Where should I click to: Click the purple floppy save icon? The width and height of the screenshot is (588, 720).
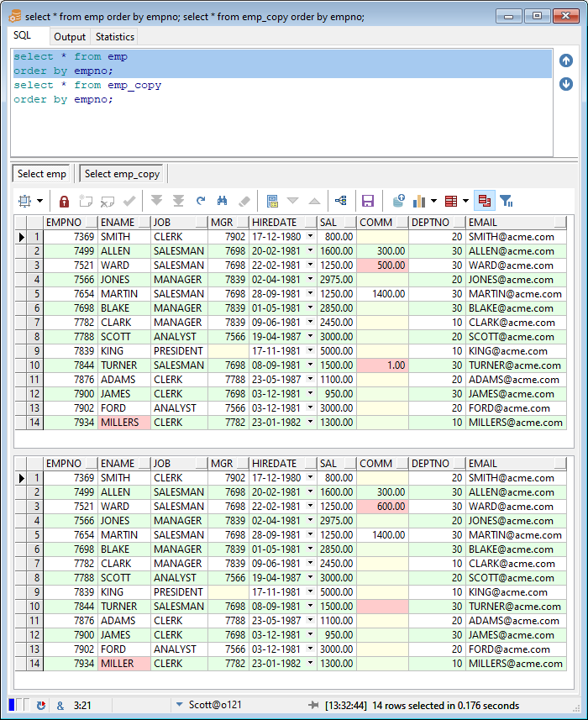coord(368,201)
